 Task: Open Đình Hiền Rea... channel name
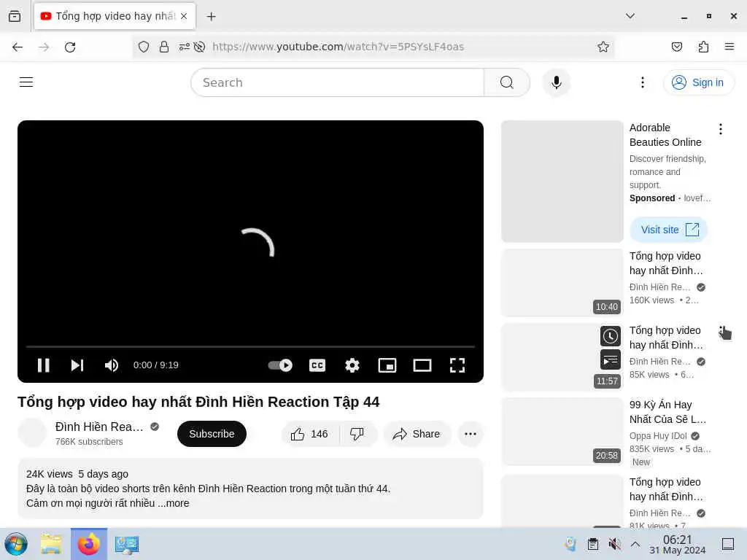[99, 427]
